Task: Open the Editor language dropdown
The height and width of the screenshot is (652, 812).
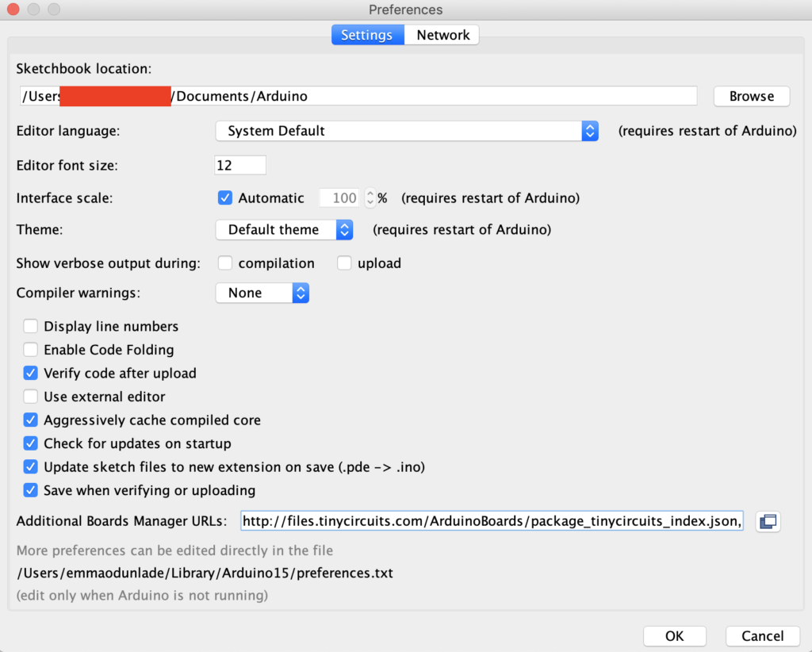Action: 407,131
